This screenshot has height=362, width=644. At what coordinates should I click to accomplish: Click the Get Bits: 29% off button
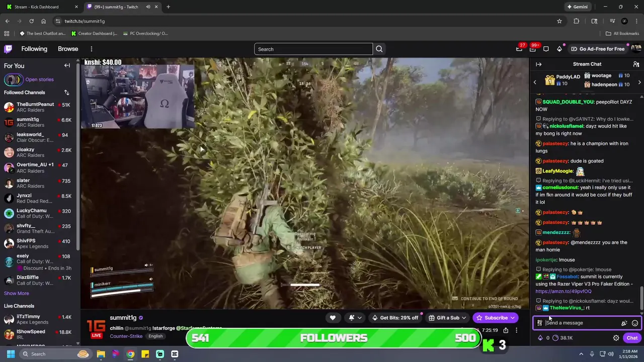click(x=395, y=318)
